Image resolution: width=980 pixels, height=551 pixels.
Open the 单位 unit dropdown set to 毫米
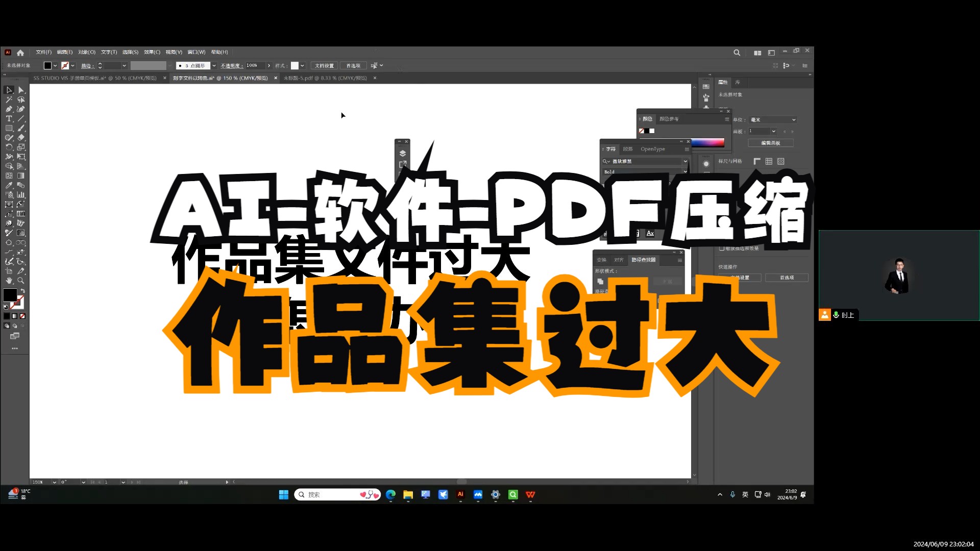click(x=773, y=120)
